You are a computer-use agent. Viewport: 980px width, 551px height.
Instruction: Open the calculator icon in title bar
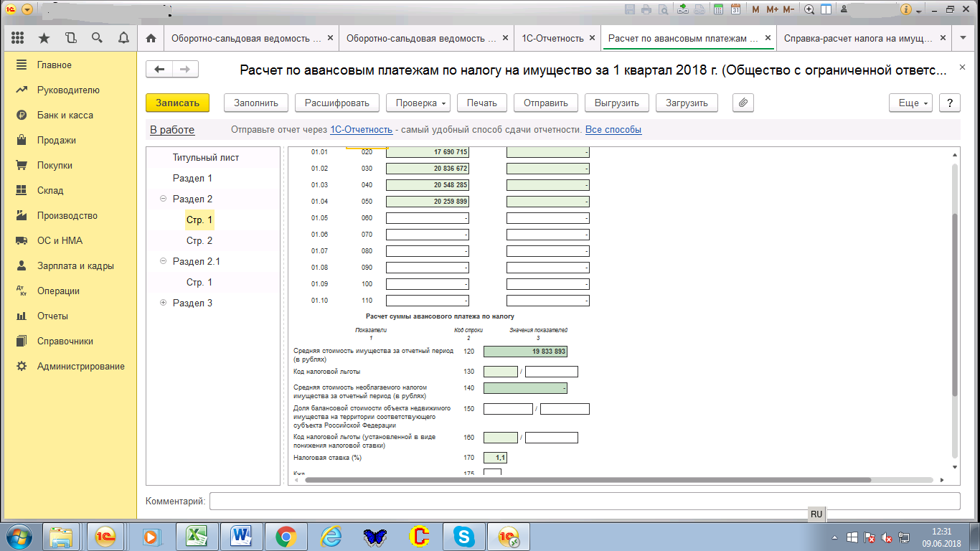pos(720,9)
